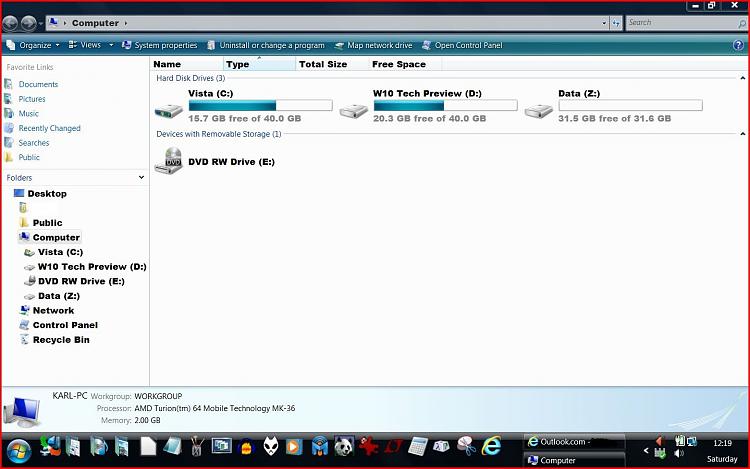Collapse the Hard Disk Drives group
Viewport: 750px width, 469px height.
pyautogui.click(x=742, y=78)
